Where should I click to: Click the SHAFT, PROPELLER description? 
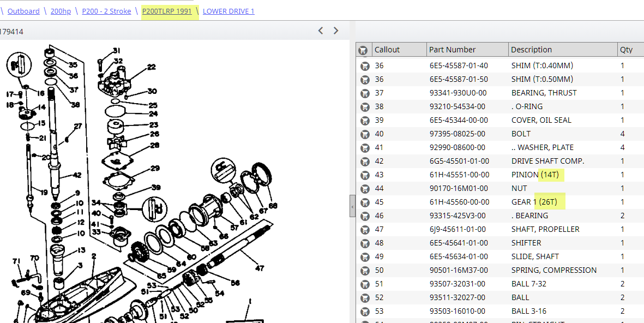[x=545, y=229]
